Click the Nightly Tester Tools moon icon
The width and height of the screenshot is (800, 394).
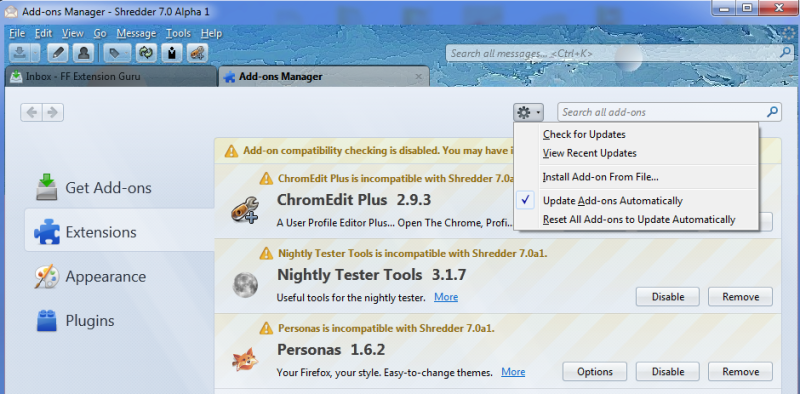pyautogui.click(x=245, y=284)
